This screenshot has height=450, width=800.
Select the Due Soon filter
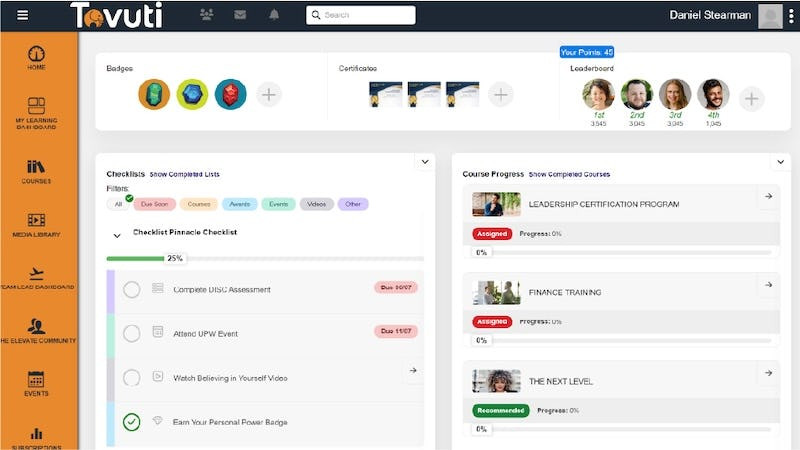(155, 204)
